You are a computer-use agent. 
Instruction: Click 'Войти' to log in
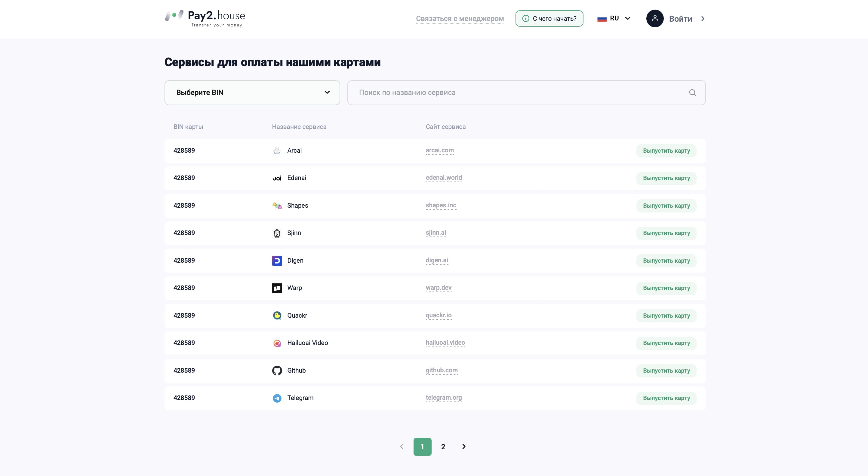click(680, 19)
